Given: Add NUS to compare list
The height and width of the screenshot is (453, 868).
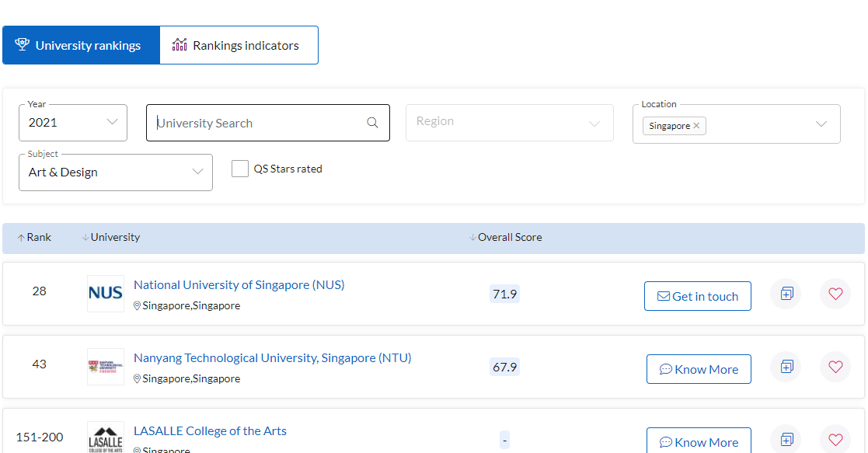Looking at the screenshot, I should 786,294.
